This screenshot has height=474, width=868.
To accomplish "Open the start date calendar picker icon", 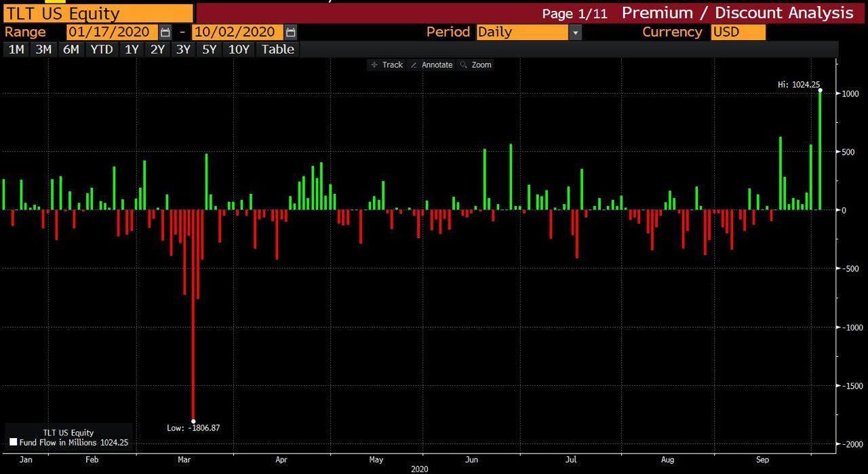I will [166, 32].
